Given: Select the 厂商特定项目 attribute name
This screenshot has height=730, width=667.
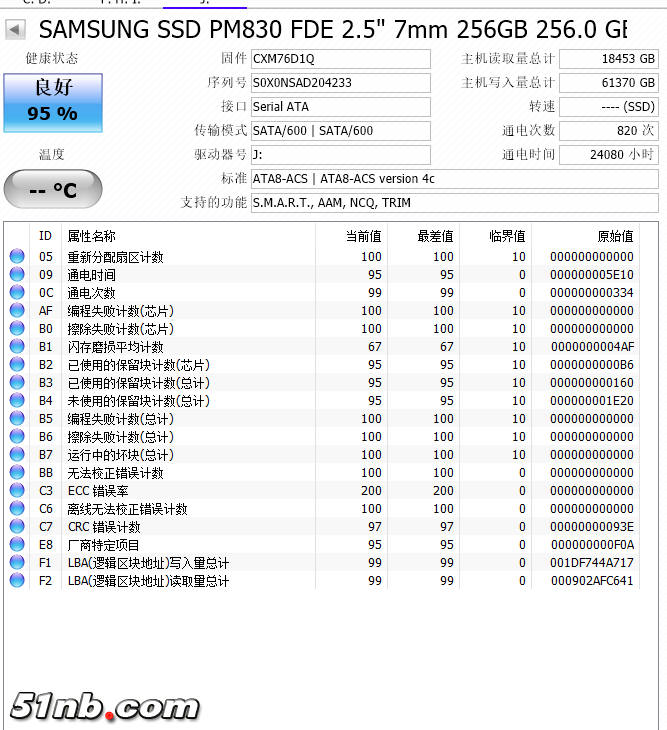Looking at the screenshot, I should (x=103, y=545).
